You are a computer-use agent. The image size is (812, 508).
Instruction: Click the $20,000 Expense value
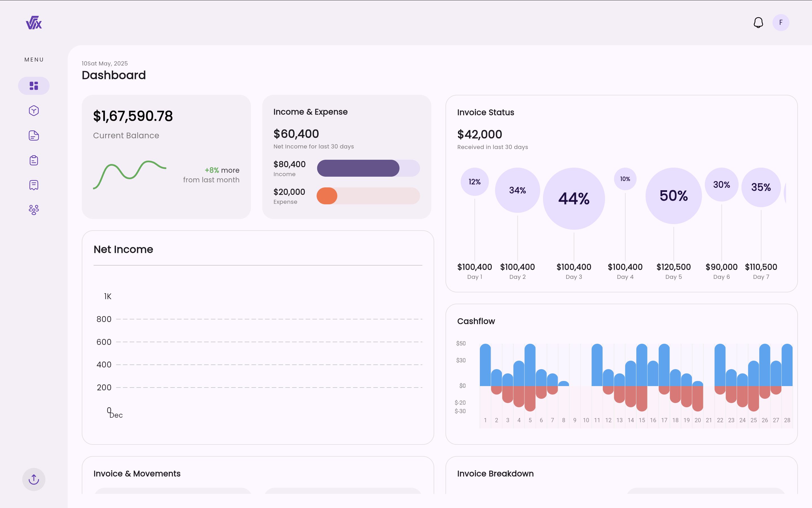(x=289, y=192)
